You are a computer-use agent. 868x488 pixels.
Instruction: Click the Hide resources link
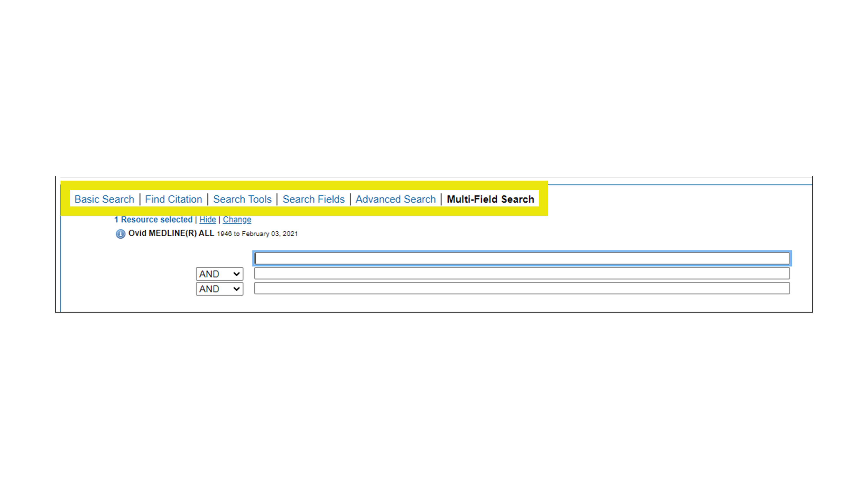click(x=208, y=219)
